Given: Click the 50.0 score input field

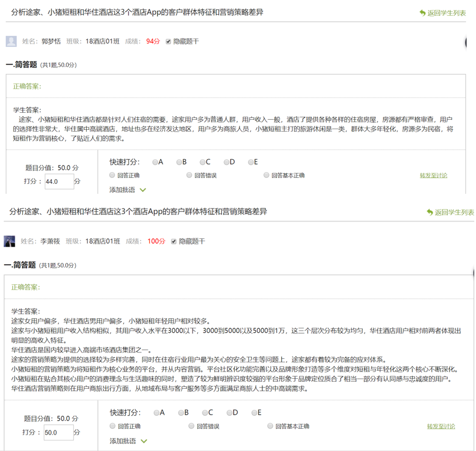Looking at the screenshot, I should pyautogui.click(x=58, y=432).
